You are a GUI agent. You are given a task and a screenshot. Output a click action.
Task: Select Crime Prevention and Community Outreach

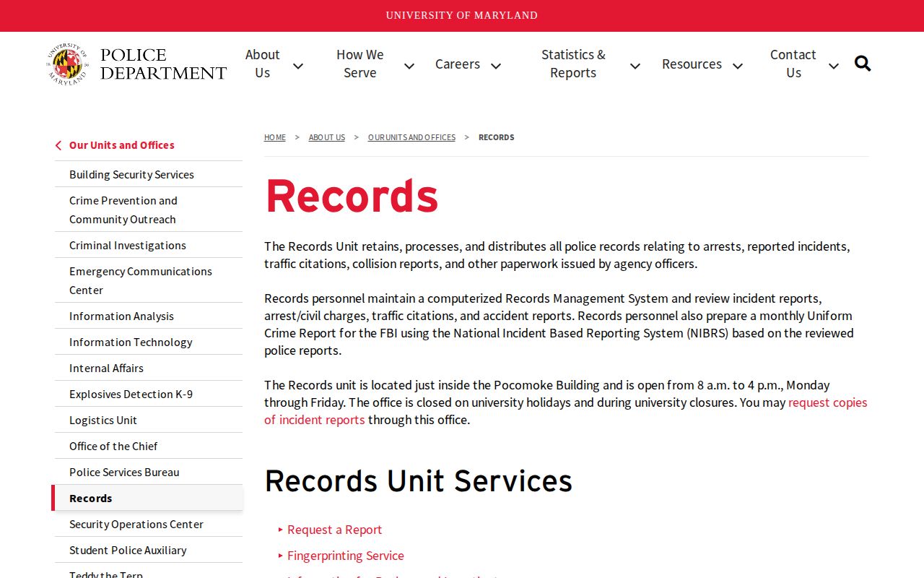click(149, 210)
